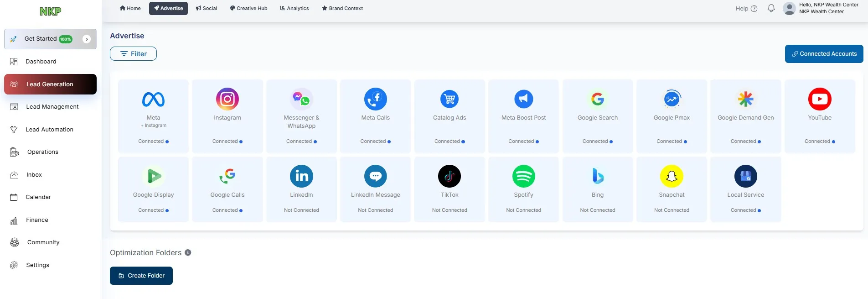Open the Social tab
868x299 pixels.
coord(207,8)
